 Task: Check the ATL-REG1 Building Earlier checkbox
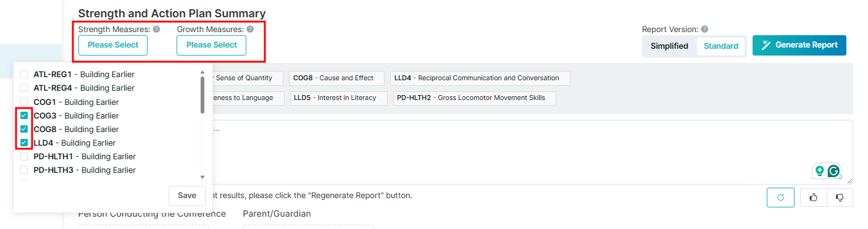click(24, 74)
